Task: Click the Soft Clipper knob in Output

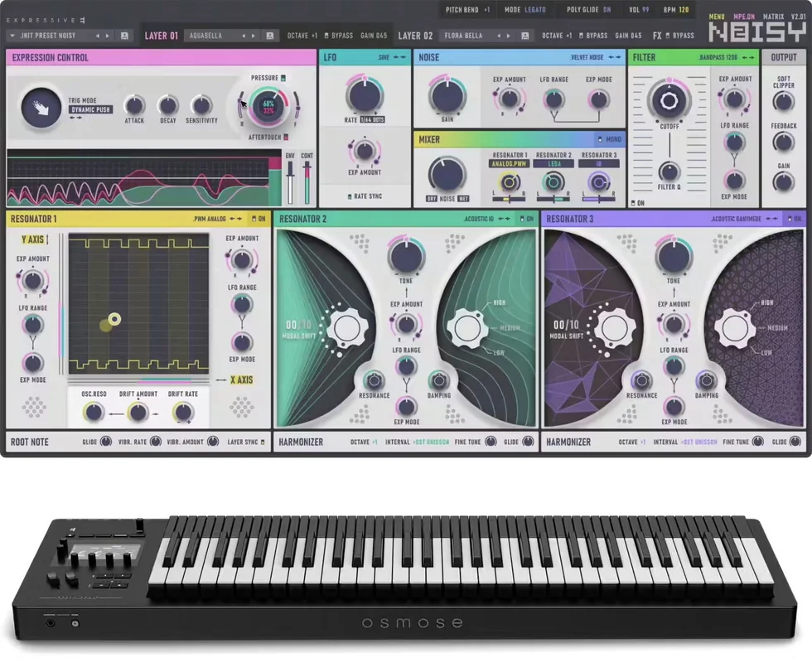Action: click(784, 102)
